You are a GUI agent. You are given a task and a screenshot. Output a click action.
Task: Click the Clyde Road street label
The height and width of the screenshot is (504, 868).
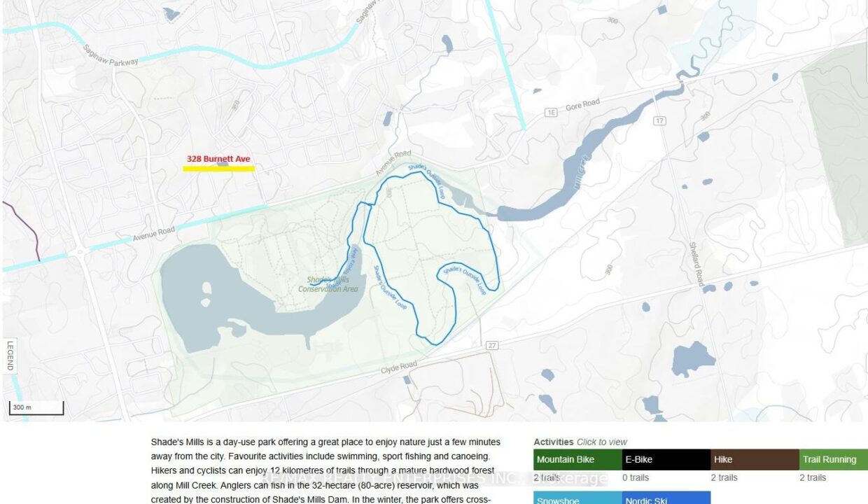pyautogui.click(x=398, y=367)
